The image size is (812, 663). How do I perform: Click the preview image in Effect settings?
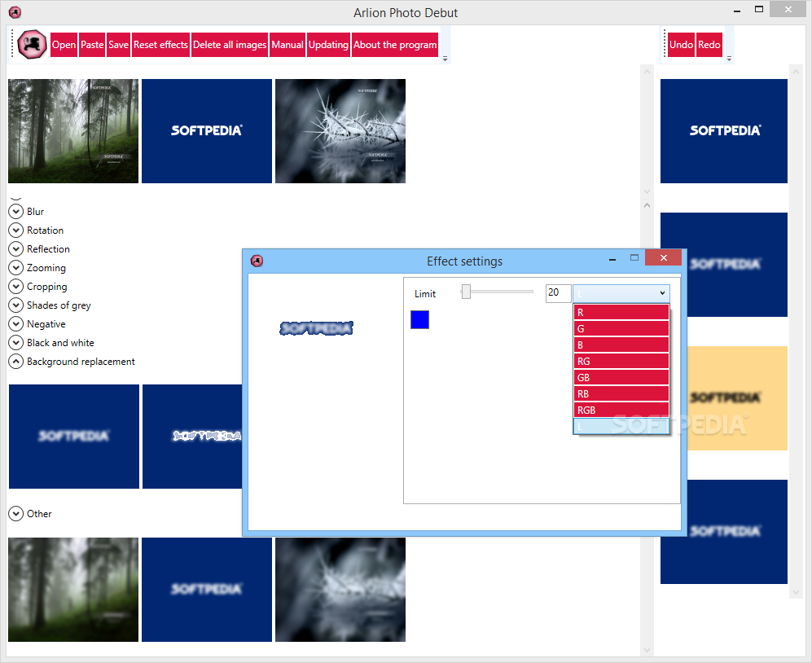click(x=316, y=328)
